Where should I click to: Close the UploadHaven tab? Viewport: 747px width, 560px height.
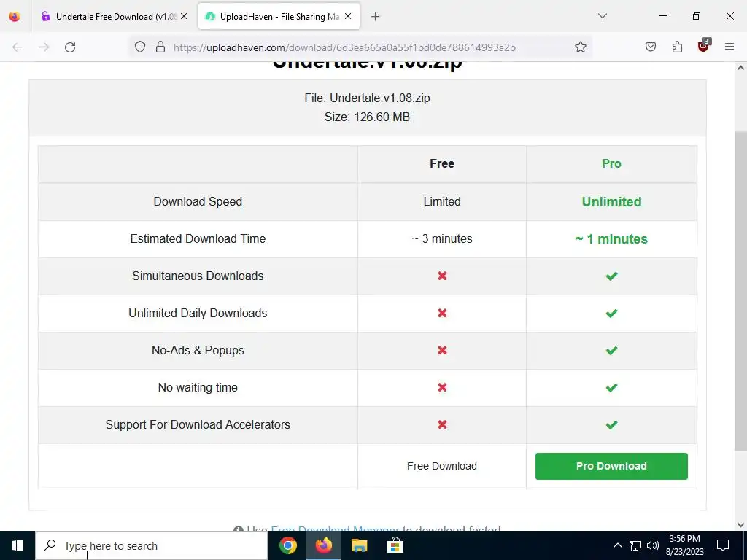coord(348,16)
